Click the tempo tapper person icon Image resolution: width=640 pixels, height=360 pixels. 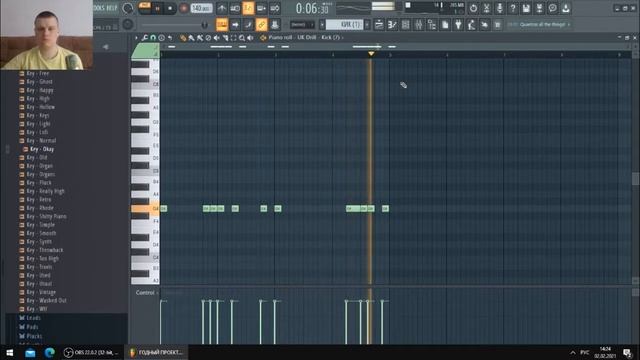[x=471, y=24]
